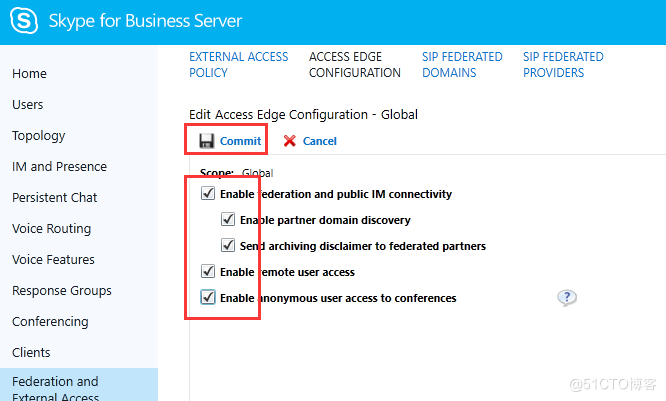Screen dimensions: 666x401
Task: Switch to SIP Federated Domains tab
Action: pos(462,65)
